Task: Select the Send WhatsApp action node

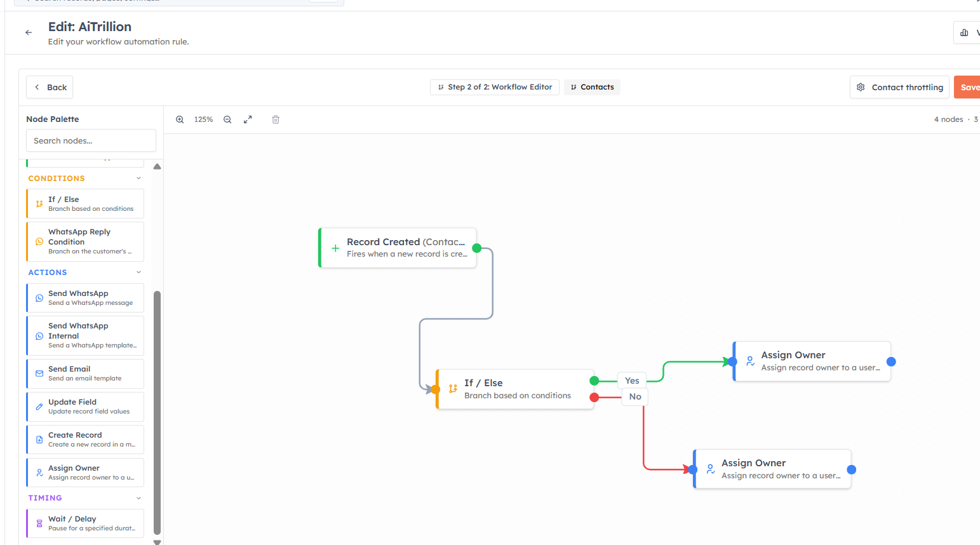Action: (x=85, y=298)
